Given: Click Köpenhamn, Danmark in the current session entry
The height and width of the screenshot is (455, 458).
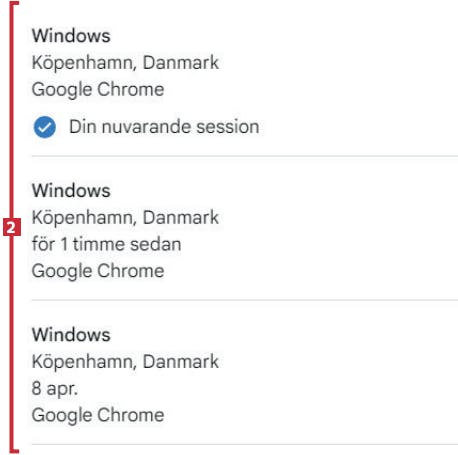Looking at the screenshot, I should 125,63.
